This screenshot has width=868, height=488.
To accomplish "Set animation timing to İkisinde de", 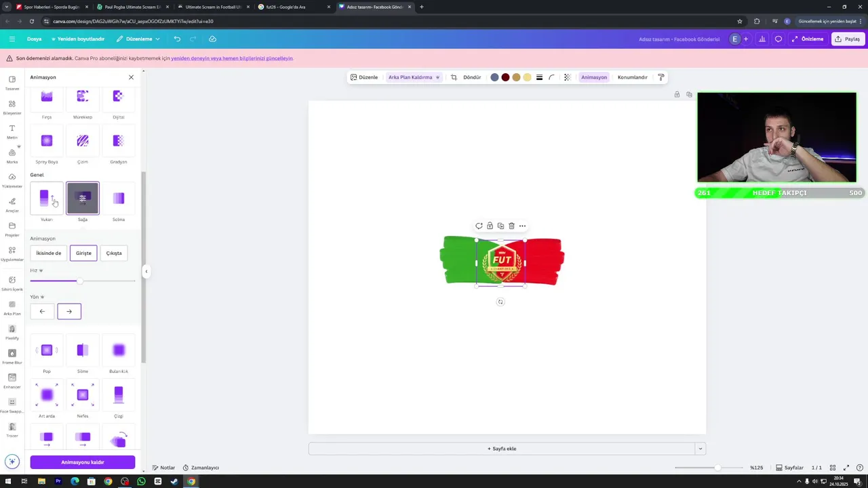I will point(49,253).
